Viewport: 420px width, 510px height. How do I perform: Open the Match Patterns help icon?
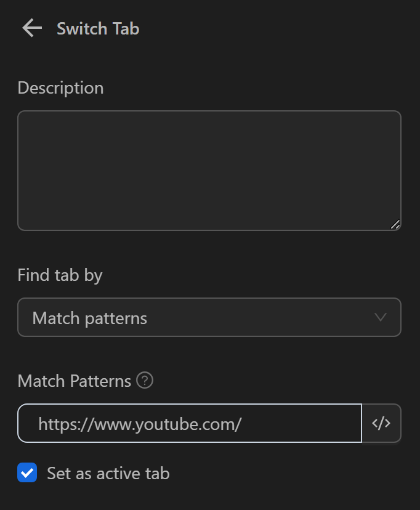coord(145,381)
